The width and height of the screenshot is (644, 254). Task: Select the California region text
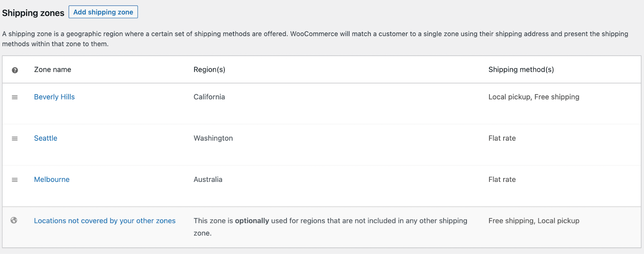click(209, 97)
